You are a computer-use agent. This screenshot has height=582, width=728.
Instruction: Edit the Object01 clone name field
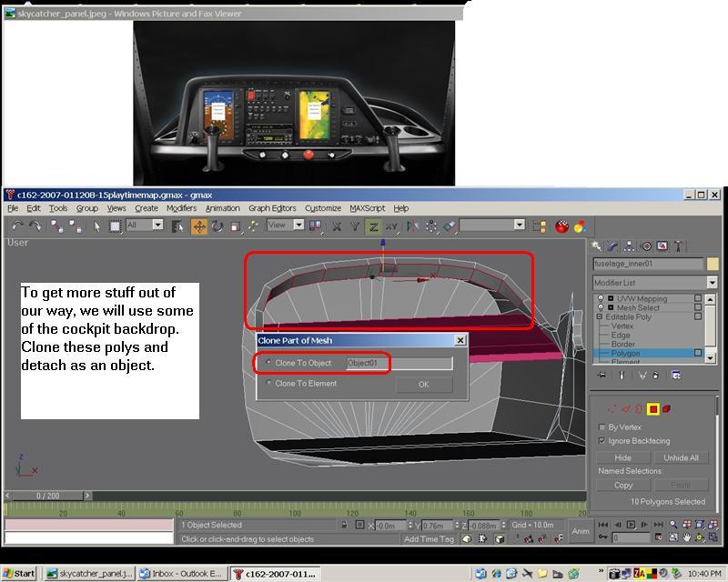point(399,363)
